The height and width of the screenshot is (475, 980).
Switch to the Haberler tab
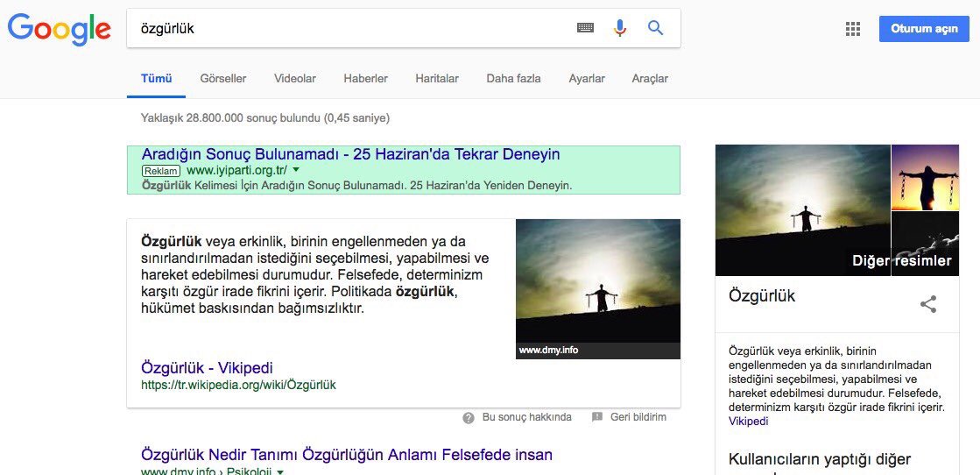(365, 79)
